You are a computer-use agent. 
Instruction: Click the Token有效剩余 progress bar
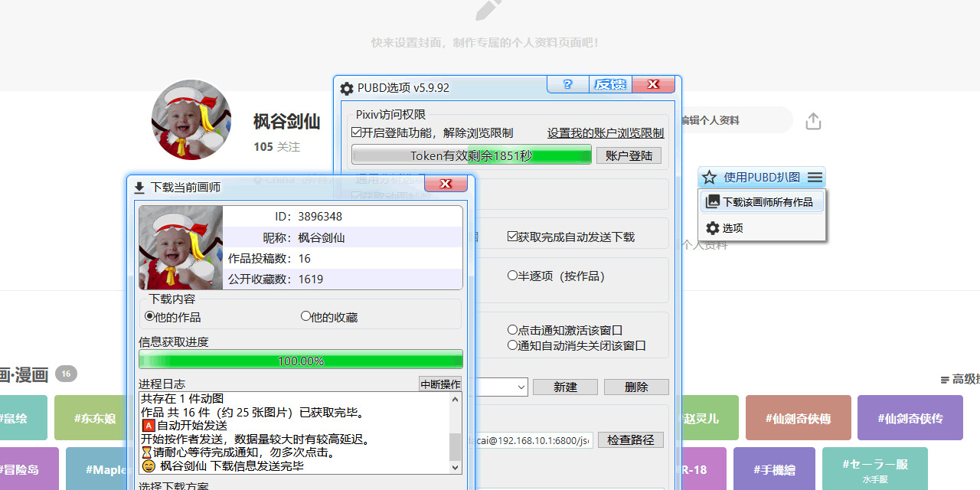472,155
